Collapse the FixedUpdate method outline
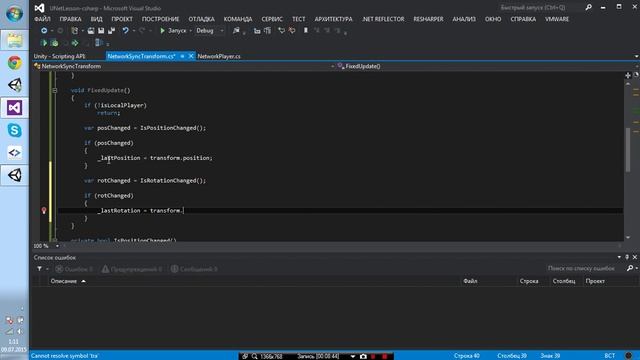 click(x=55, y=90)
